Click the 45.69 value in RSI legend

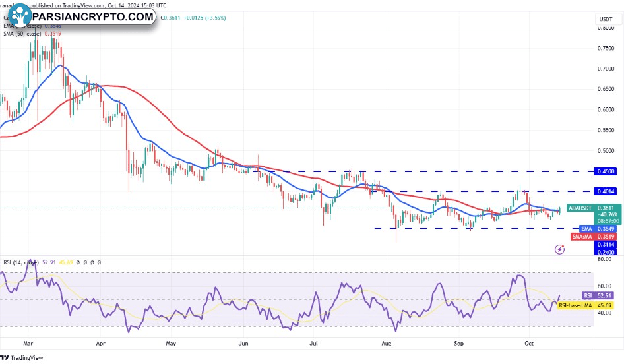click(x=66, y=262)
